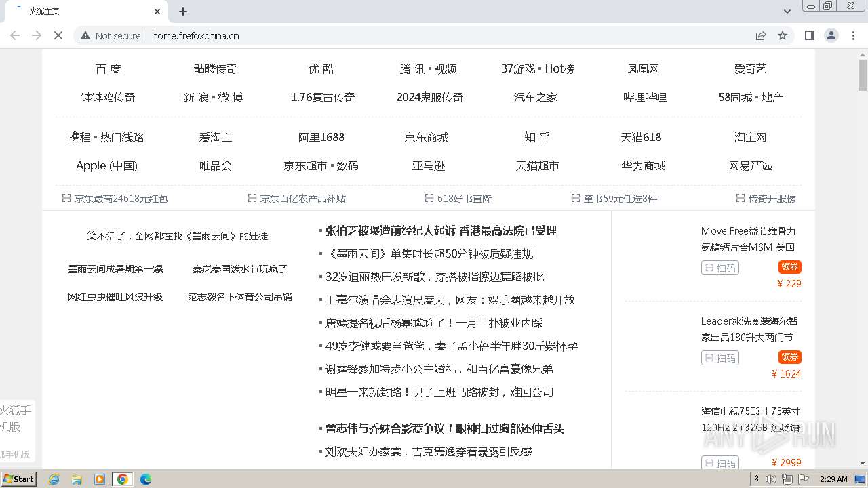Click 领券 badge above ¥1624

790,357
